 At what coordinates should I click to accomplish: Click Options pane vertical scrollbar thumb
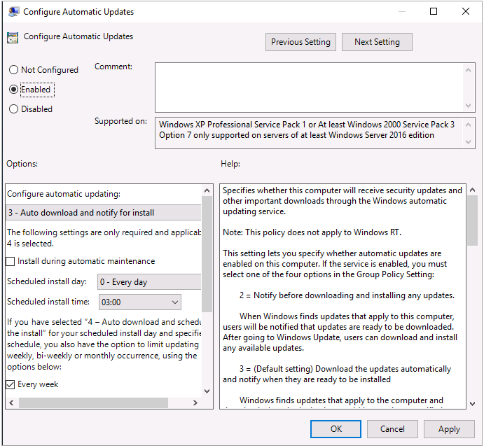(207, 254)
